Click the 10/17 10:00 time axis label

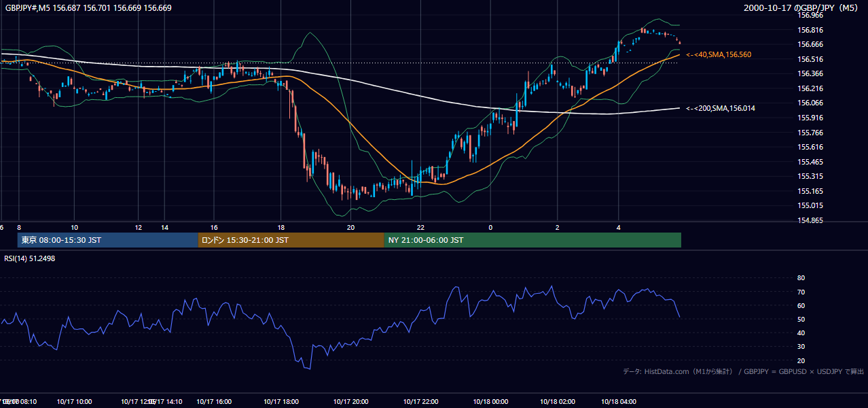pyautogui.click(x=74, y=402)
